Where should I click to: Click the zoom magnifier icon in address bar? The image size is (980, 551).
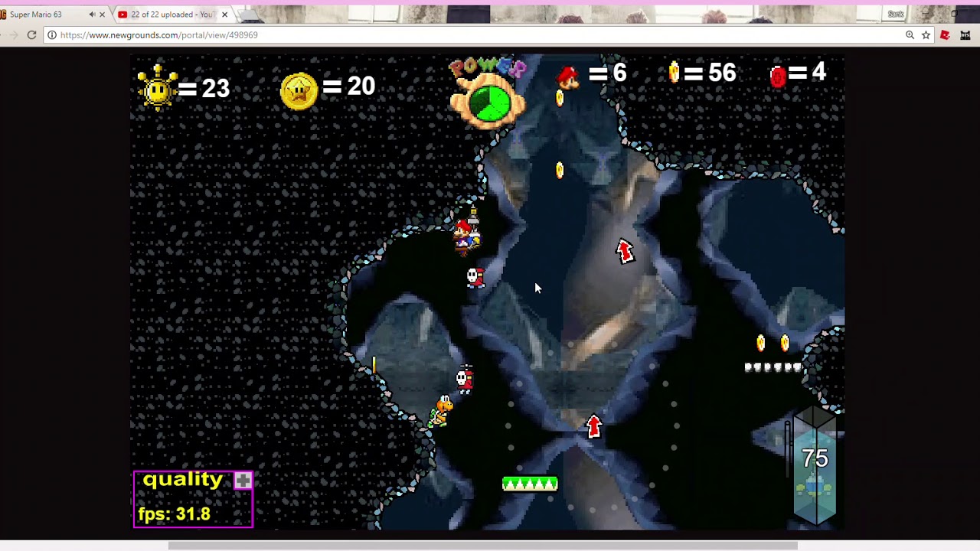tap(910, 35)
